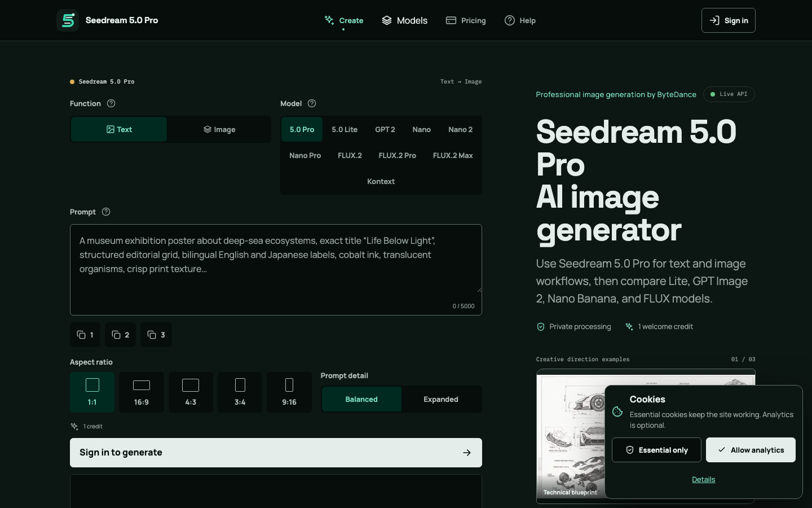The height and width of the screenshot is (508, 812).
Task: Select the 9:16 aspect ratio
Action: (x=289, y=392)
